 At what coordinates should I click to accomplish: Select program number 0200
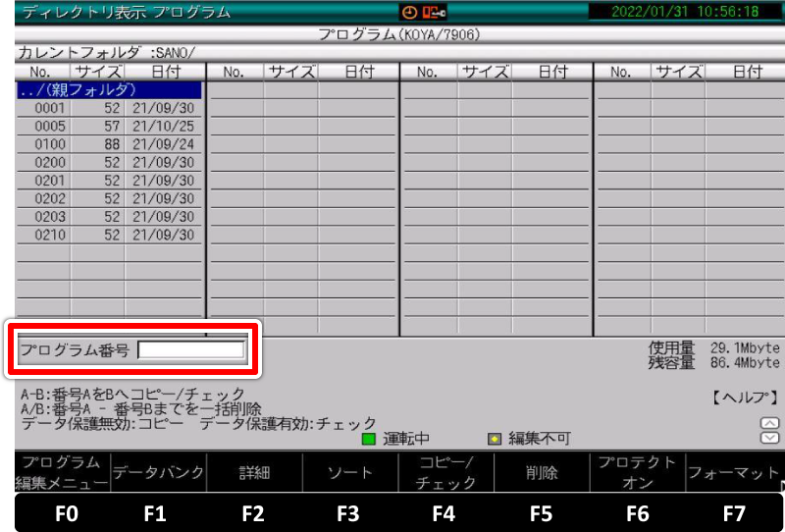[50, 162]
